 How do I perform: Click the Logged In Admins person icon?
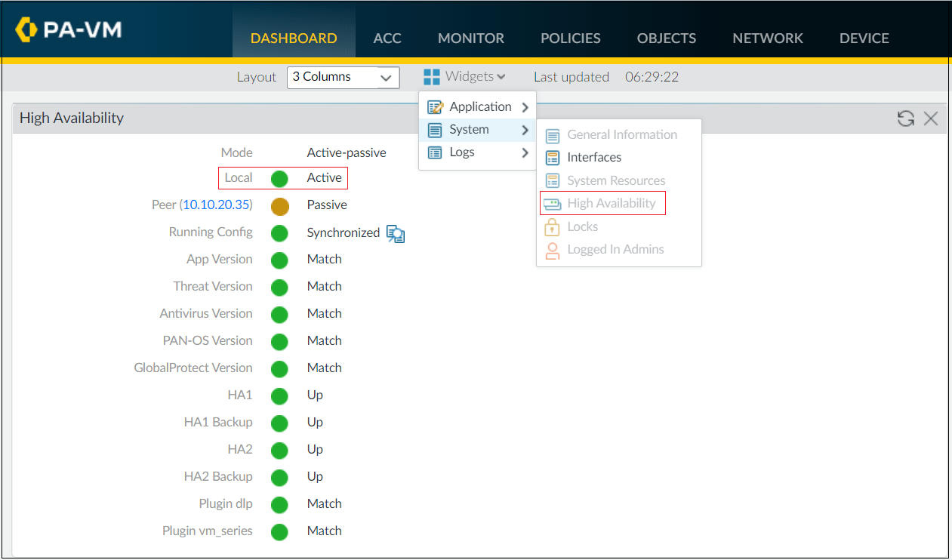tap(551, 249)
